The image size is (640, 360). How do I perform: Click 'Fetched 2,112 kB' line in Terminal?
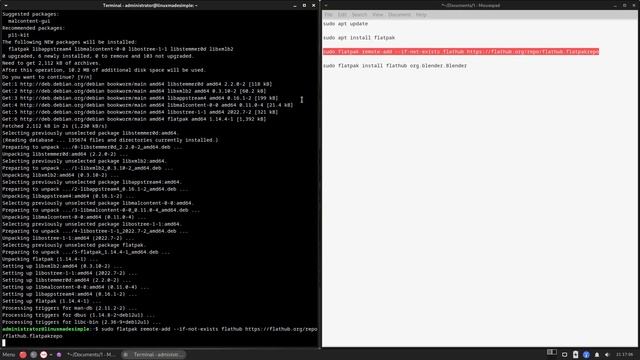tap(55, 126)
